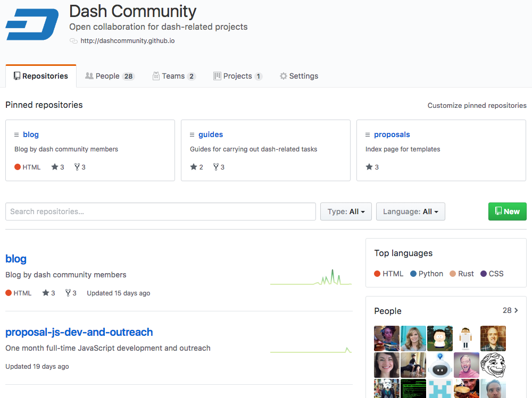Open the People tab
Viewport: 532px width, 398px height.
click(x=110, y=76)
